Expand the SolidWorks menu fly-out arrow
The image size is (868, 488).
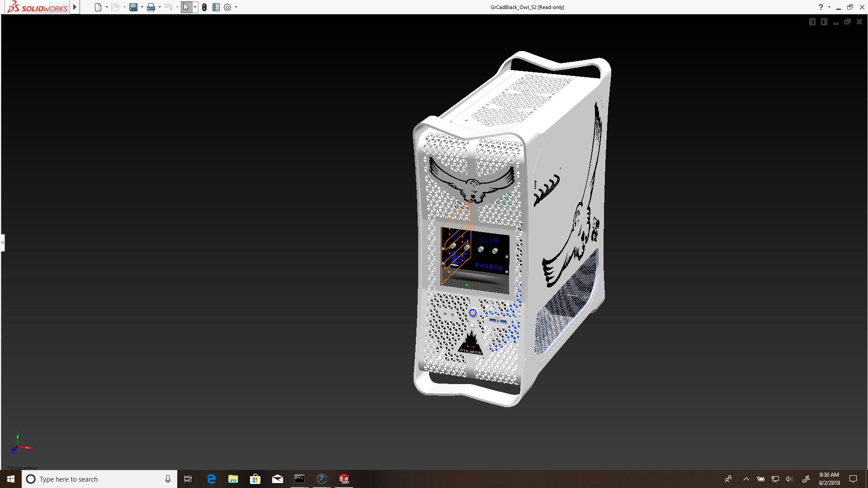pos(75,7)
